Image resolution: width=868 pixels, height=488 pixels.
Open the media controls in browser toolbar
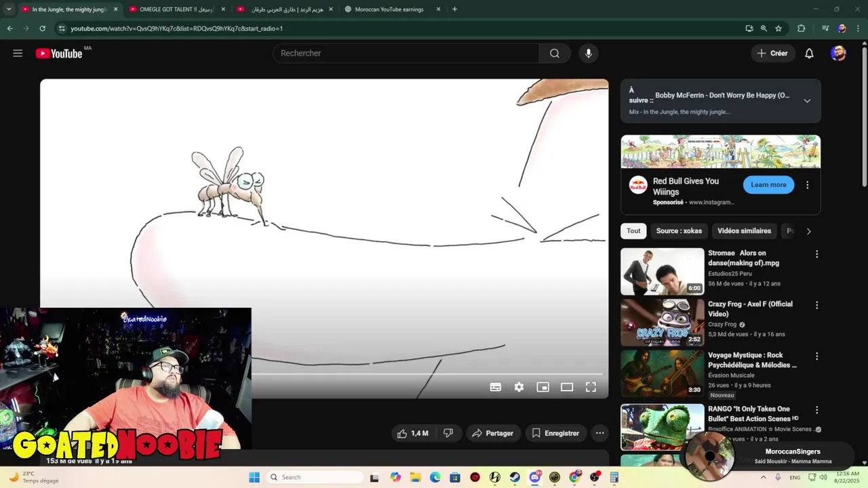825,28
